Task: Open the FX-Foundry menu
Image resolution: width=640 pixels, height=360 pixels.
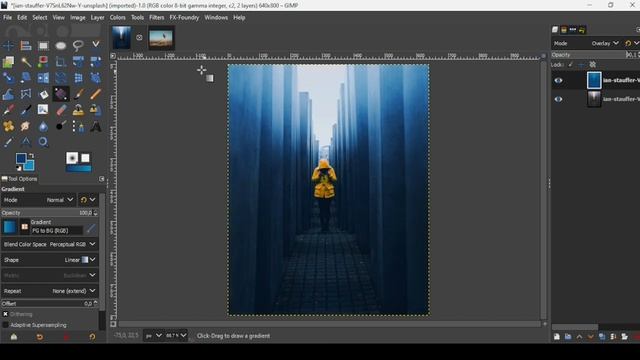Action: coord(184,18)
